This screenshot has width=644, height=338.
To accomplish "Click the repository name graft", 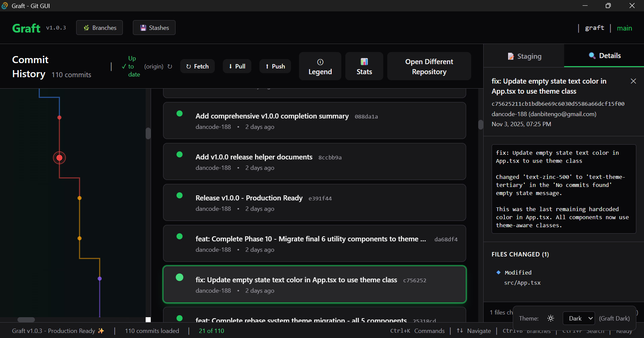I will pos(594,28).
